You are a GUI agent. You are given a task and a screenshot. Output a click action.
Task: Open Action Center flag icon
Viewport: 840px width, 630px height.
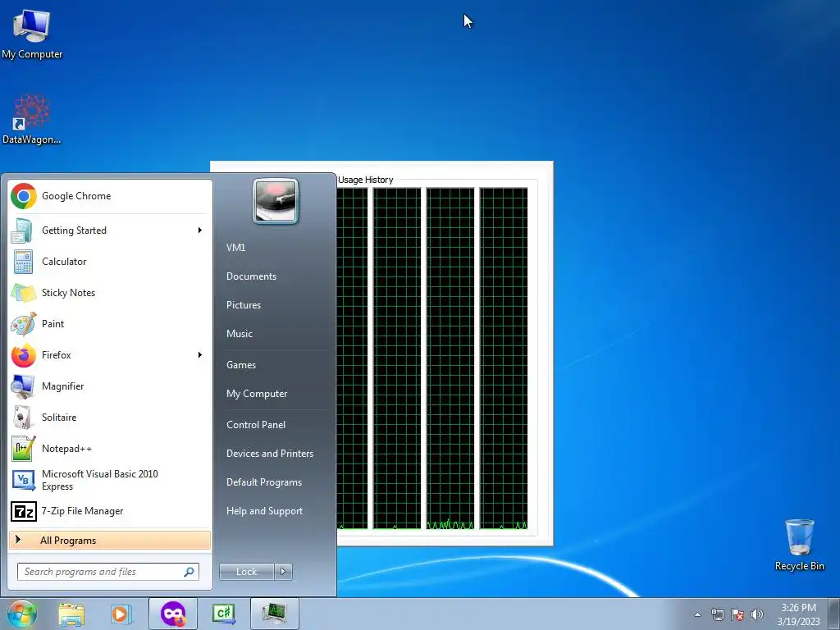point(737,614)
